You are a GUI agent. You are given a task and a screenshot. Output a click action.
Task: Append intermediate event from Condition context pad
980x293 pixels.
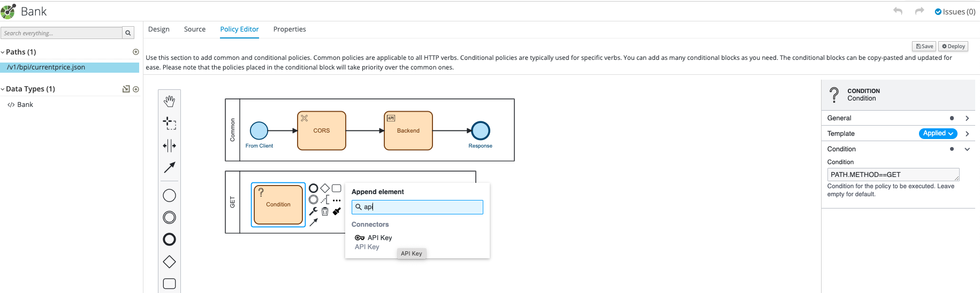(314, 199)
